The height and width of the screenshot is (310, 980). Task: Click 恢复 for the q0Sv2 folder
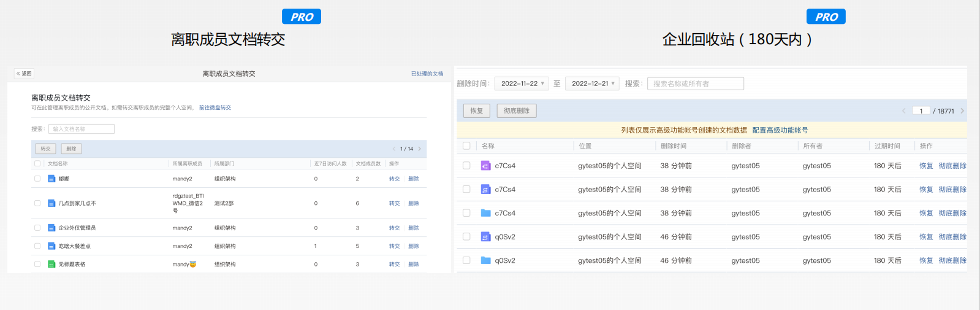(926, 260)
